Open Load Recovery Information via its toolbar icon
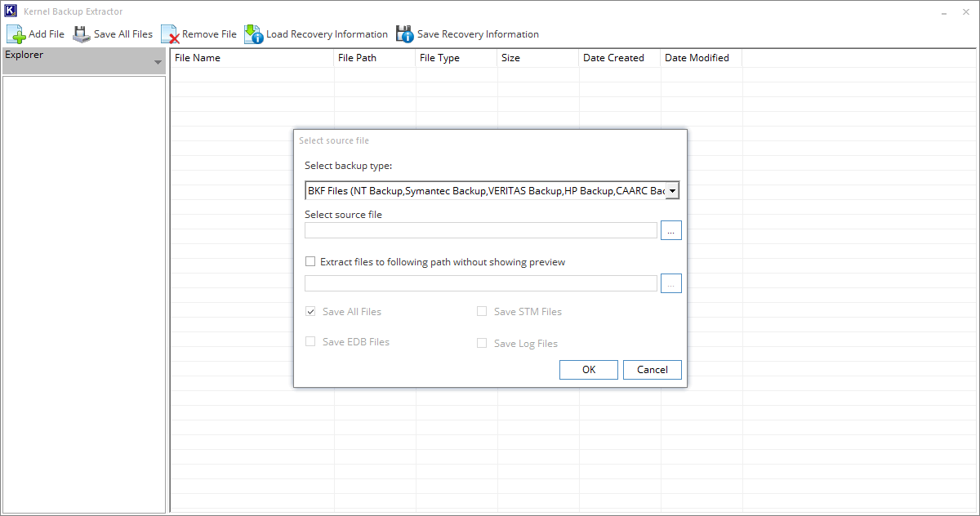Screen dimensions: 980x516 click(x=253, y=33)
